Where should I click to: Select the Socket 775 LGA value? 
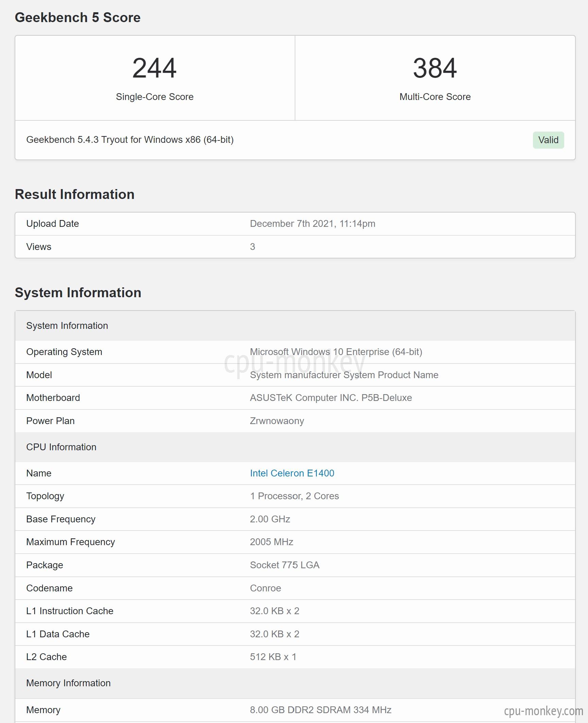pyautogui.click(x=284, y=565)
